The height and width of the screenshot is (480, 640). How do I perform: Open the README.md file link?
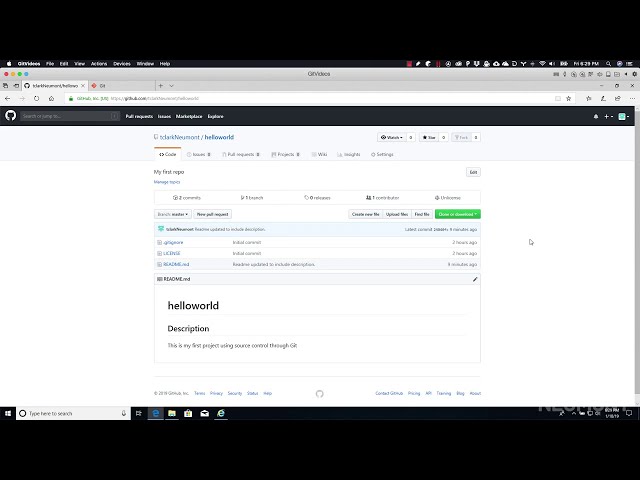point(176,264)
